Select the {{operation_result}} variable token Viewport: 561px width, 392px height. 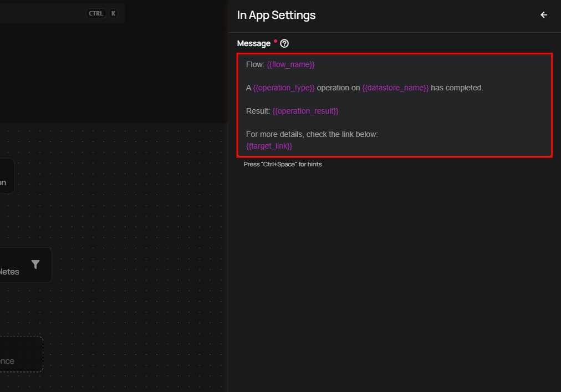pos(305,111)
